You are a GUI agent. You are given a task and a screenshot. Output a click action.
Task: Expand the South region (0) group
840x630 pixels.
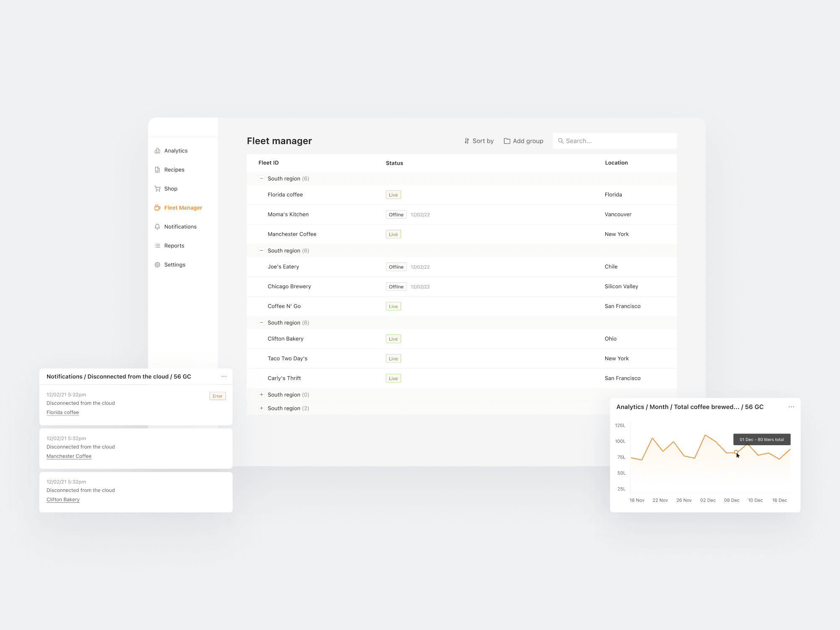click(261, 395)
